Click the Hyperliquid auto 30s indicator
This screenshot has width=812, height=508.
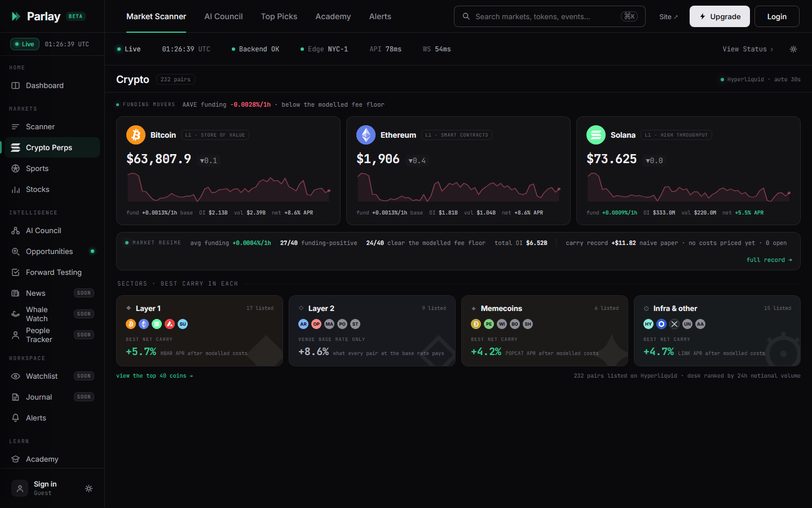tap(761, 80)
